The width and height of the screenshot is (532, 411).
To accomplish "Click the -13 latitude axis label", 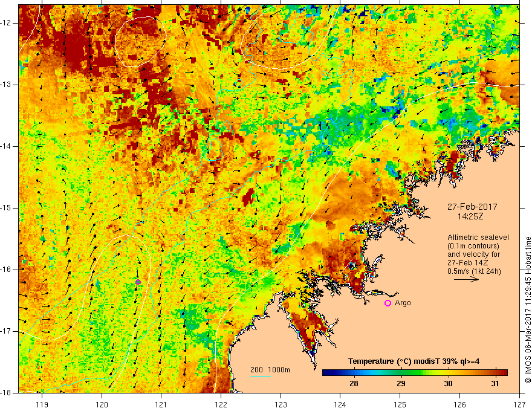I will tap(7, 85).
